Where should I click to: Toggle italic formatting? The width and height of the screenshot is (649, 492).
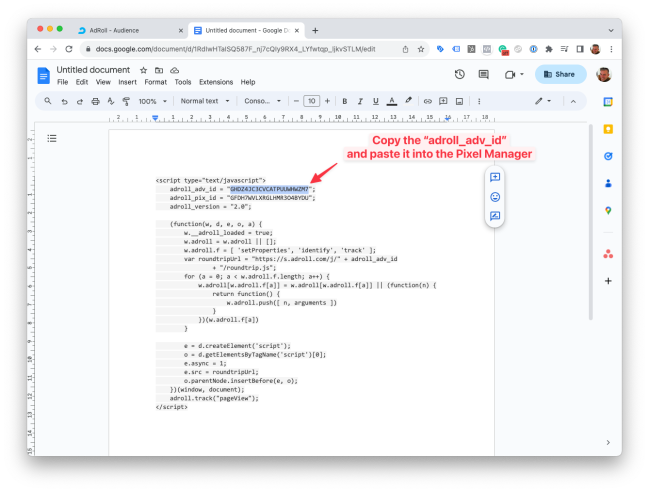point(360,101)
